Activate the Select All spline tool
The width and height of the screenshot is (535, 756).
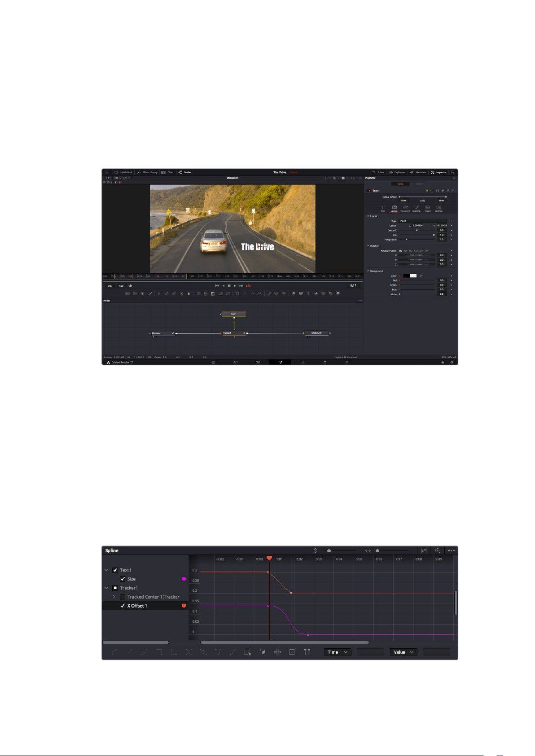[x=248, y=652]
